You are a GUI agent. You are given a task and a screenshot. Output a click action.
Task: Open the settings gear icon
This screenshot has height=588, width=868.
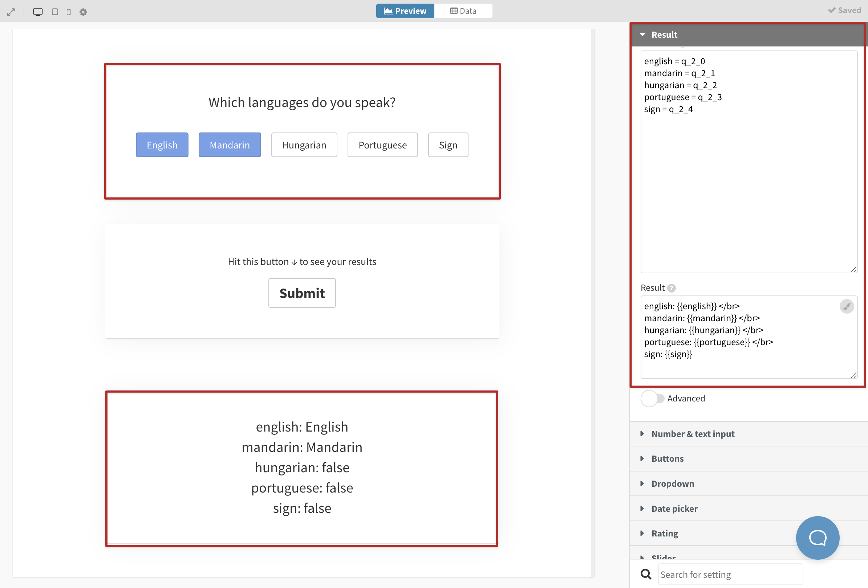pos(83,12)
